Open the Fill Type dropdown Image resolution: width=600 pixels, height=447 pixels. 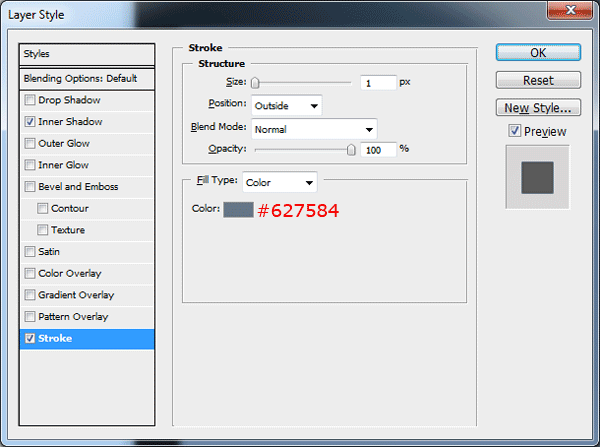point(280,183)
